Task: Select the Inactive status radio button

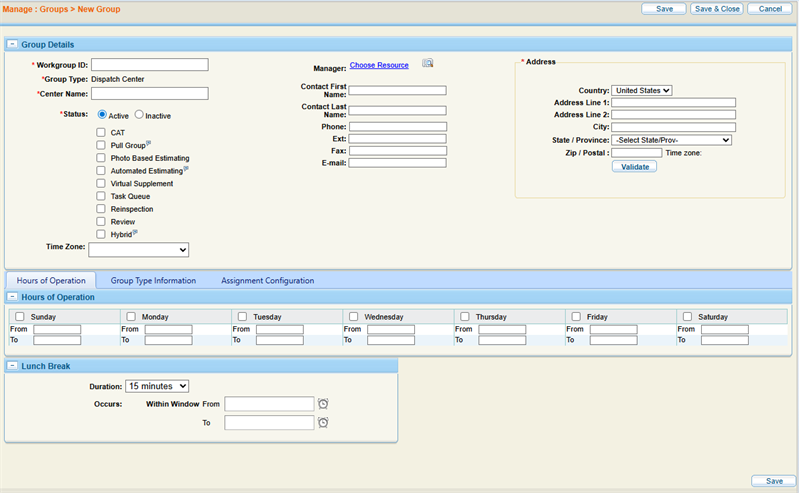Action: (x=139, y=115)
